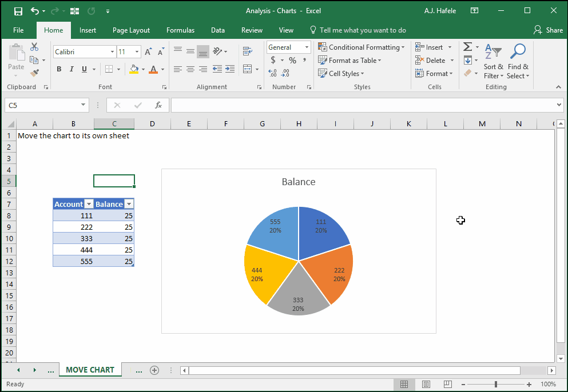568x392 pixels.
Task: Switch to the Data tab
Action: (x=218, y=30)
